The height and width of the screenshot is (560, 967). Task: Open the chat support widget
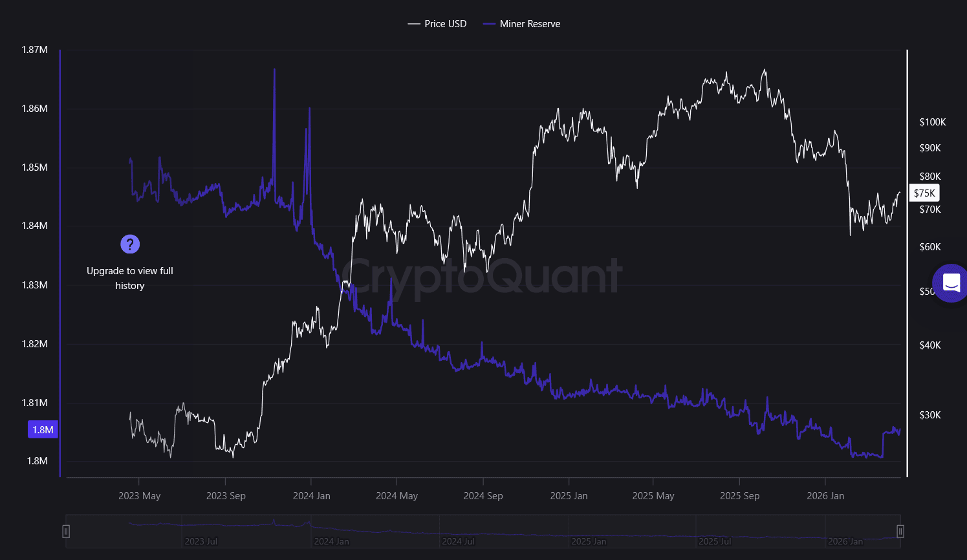pyautogui.click(x=951, y=283)
